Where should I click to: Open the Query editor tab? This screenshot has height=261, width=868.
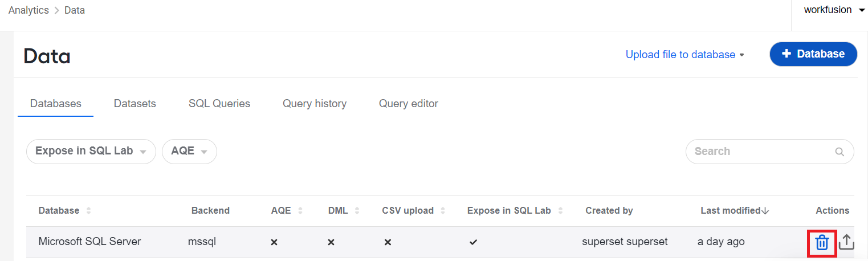point(409,104)
